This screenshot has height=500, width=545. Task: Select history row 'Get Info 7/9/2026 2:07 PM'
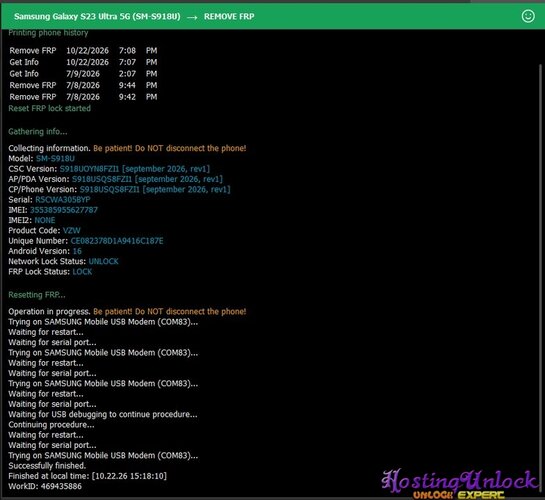(83, 74)
